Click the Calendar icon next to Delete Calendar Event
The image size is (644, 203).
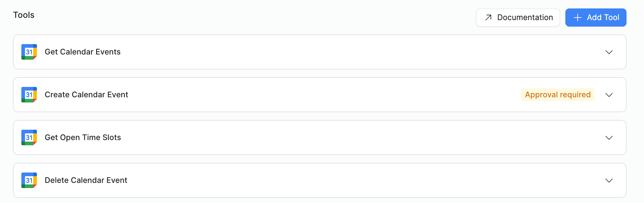coord(29,180)
